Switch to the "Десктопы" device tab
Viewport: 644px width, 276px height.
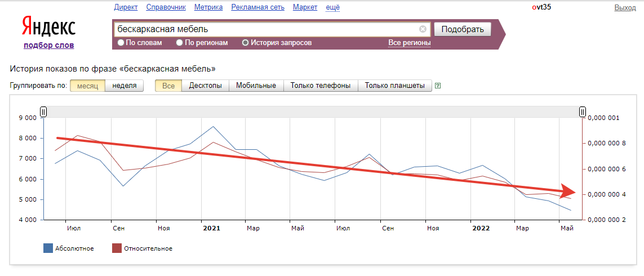(205, 86)
